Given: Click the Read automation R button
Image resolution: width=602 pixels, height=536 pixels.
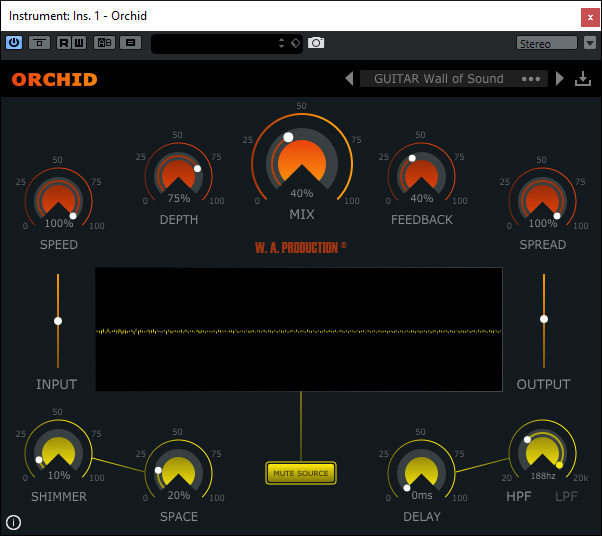Looking at the screenshot, I should pos(64,43).
